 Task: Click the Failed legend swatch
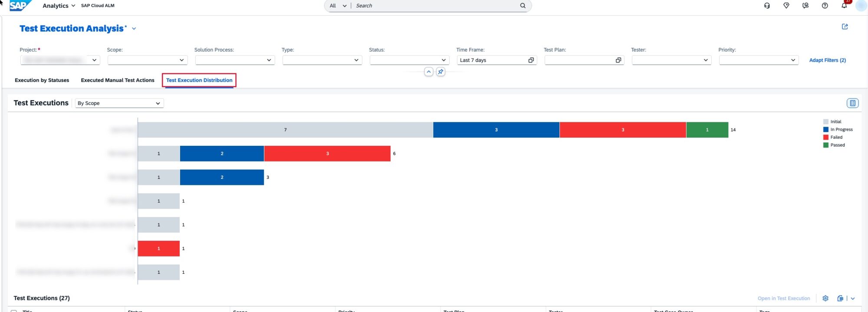coord(825,138)
